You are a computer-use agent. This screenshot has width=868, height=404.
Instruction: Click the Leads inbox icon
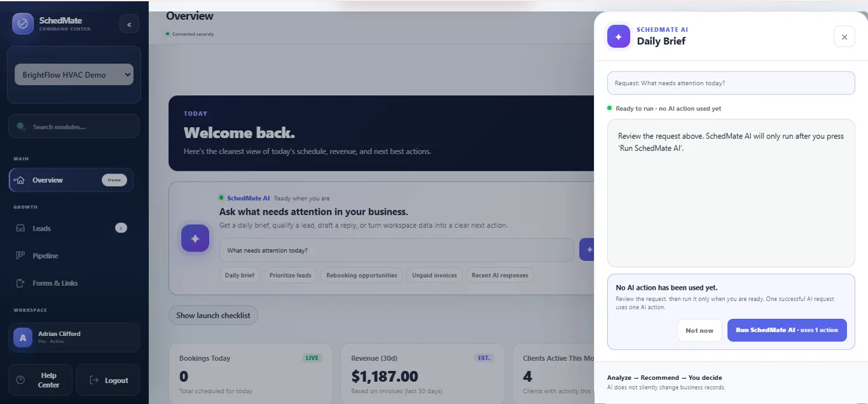click(20, 228)
